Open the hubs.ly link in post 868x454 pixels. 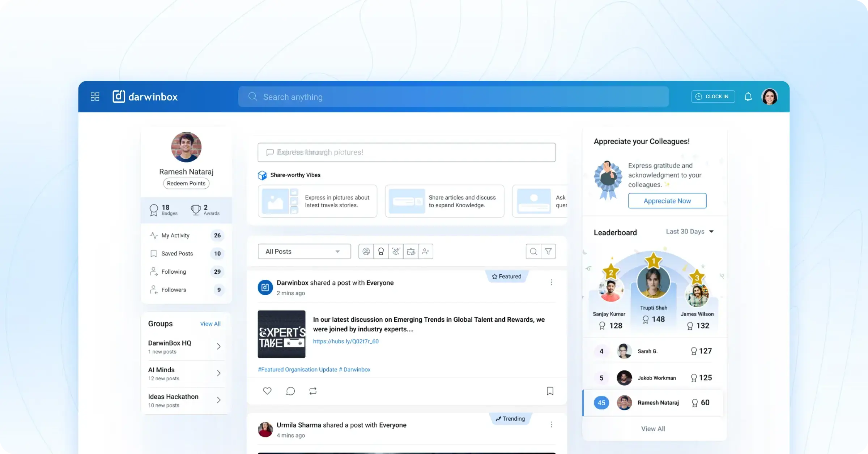(346, 341)
